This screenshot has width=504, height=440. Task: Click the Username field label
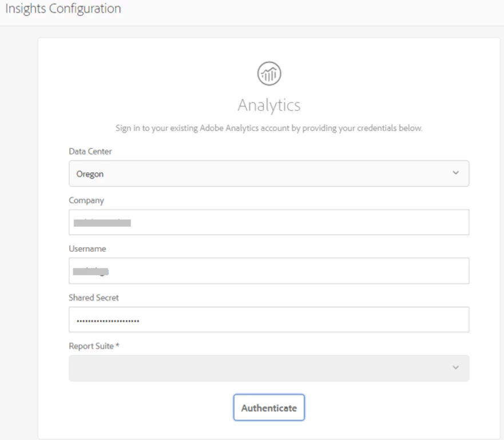pos(88,249)
